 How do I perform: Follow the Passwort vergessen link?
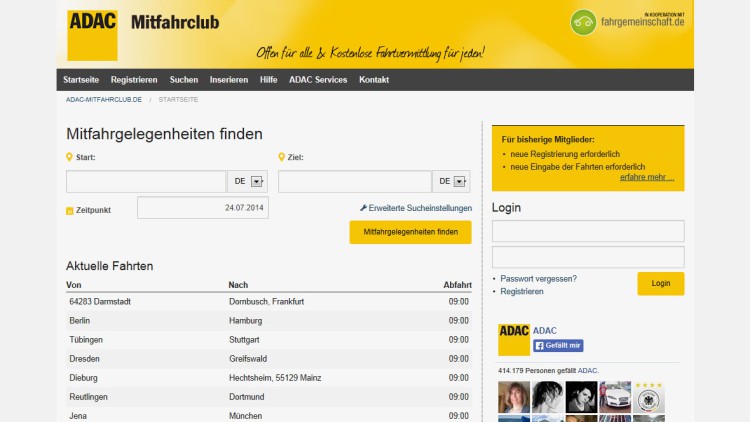pos(538,278)
